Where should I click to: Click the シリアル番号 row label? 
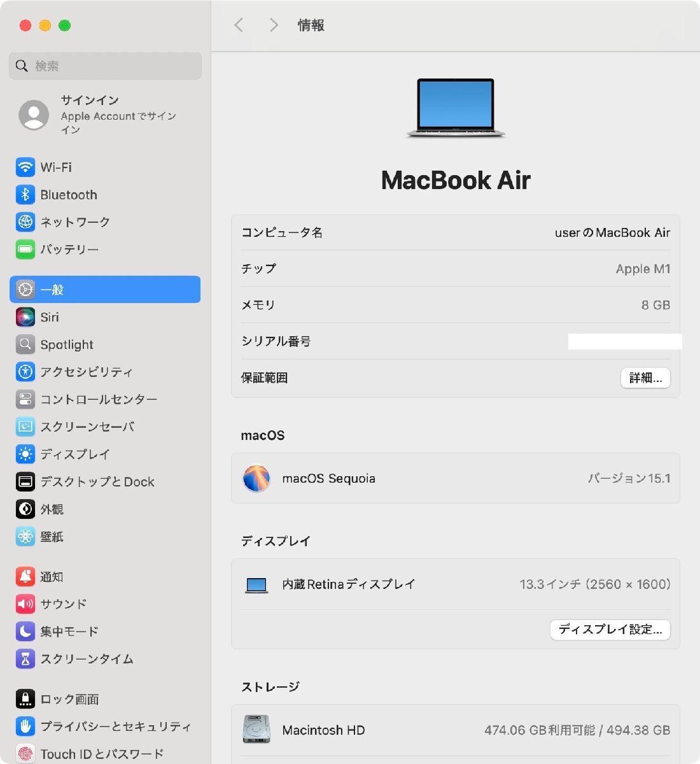(x=276, y=342)
